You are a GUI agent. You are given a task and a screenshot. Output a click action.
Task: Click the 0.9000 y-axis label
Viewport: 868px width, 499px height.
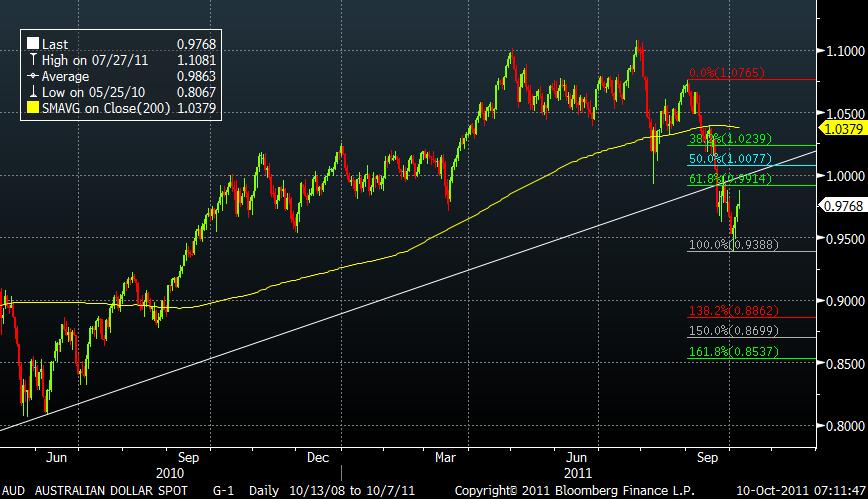tap(845, 301)
